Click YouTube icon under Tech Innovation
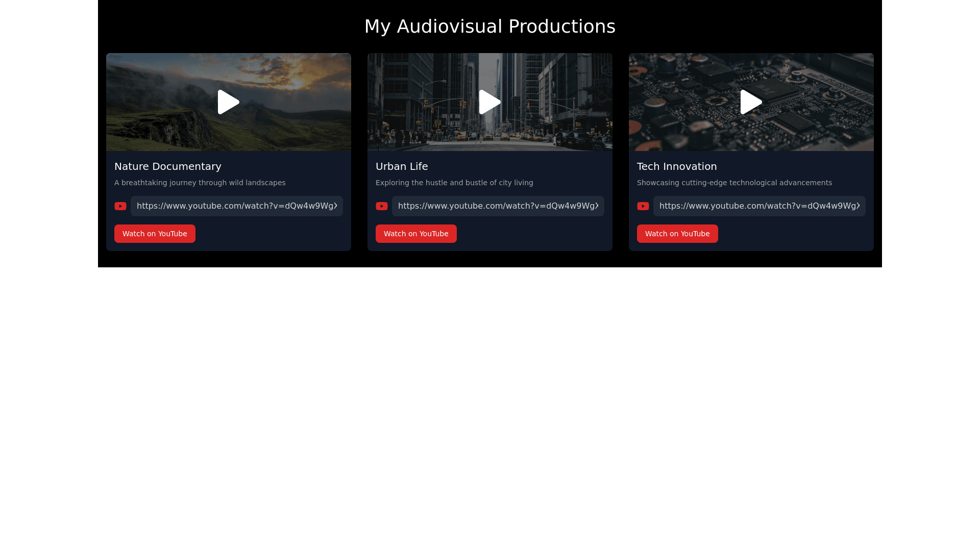 [643, 206]
